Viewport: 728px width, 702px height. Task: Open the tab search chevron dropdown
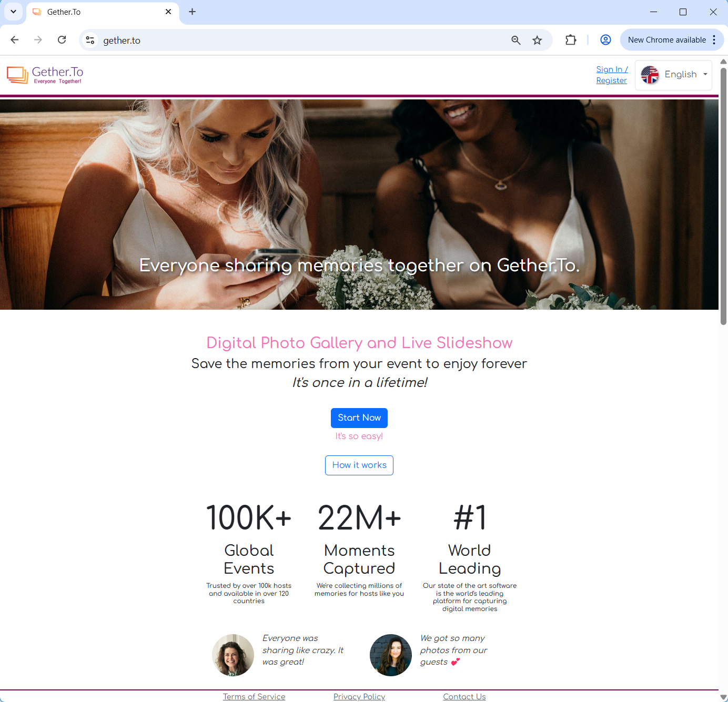click(13, 12)
